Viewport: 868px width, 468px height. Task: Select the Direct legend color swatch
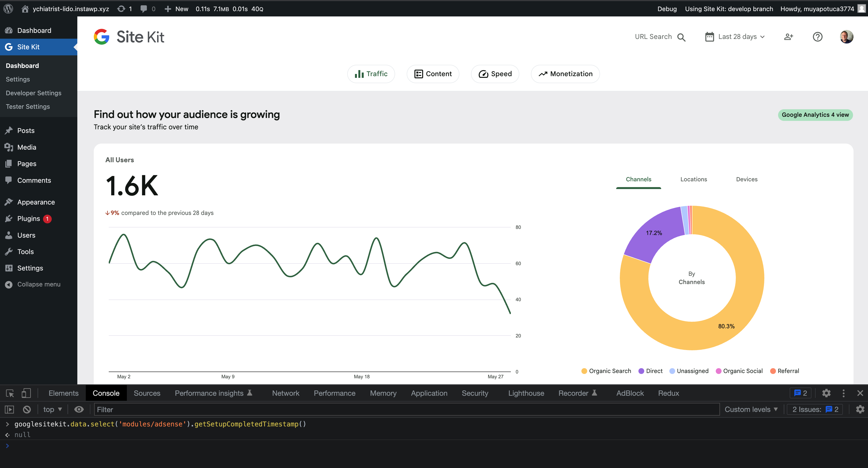coord(641,371)
